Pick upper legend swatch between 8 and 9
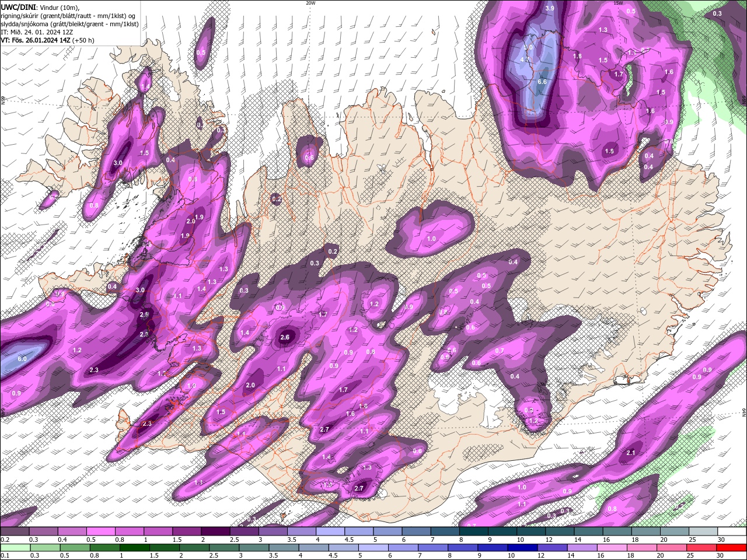This screenshot has height=560, width=747. pos(473,531)
